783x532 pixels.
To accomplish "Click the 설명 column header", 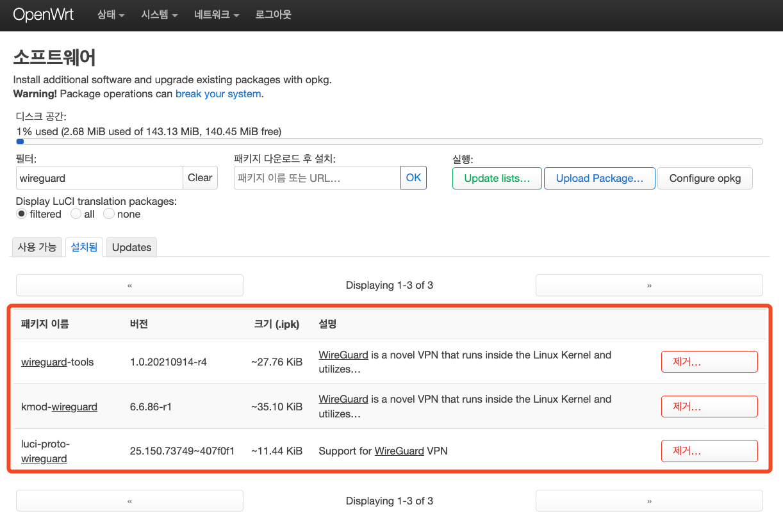I will point(327,324).
